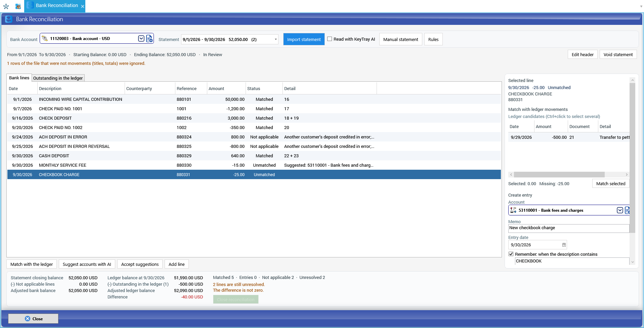Click the Close button at the bottom
This screenshot has height=328, width=644.
click(33, 319)
